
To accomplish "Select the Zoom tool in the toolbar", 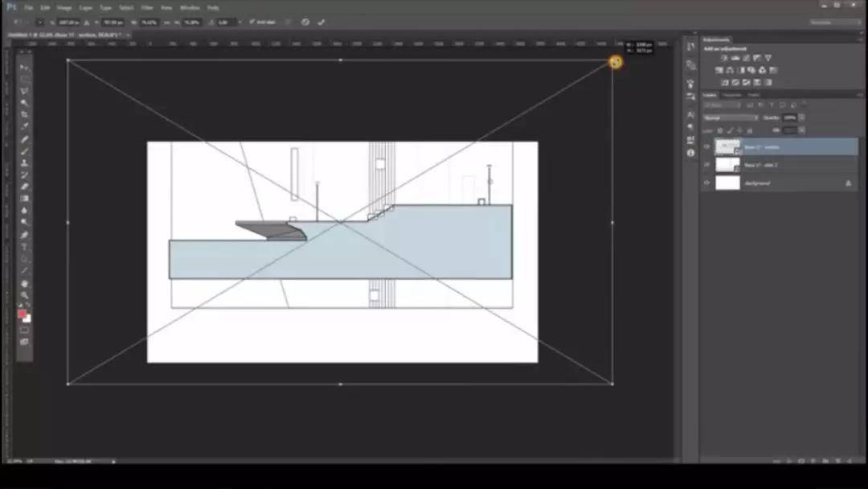I will 24,295.
